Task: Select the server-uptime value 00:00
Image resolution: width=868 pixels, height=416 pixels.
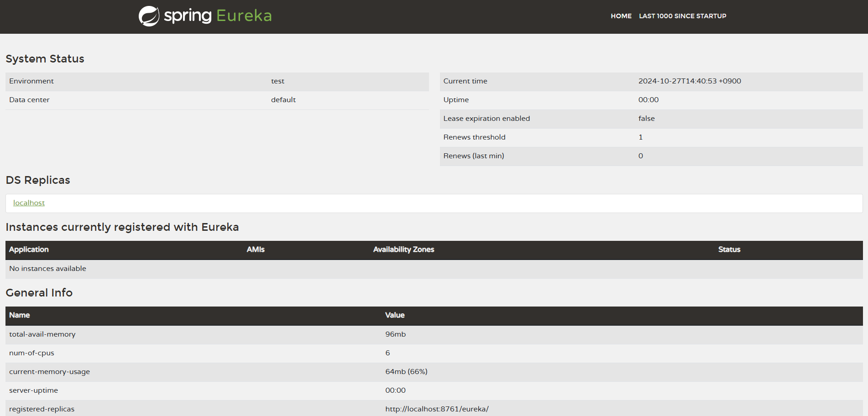Action: tap(395, 390)
